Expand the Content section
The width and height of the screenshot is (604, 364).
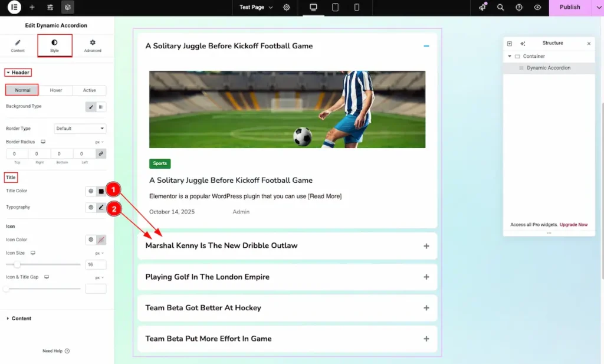point(21,319)
